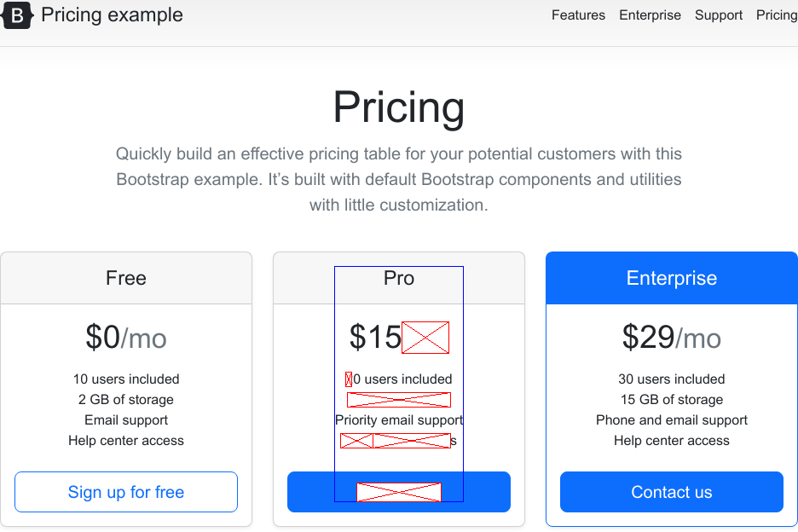Open the "Pricing example" brand link
This screenshot has width=798, height=532.
click(112, 15)
